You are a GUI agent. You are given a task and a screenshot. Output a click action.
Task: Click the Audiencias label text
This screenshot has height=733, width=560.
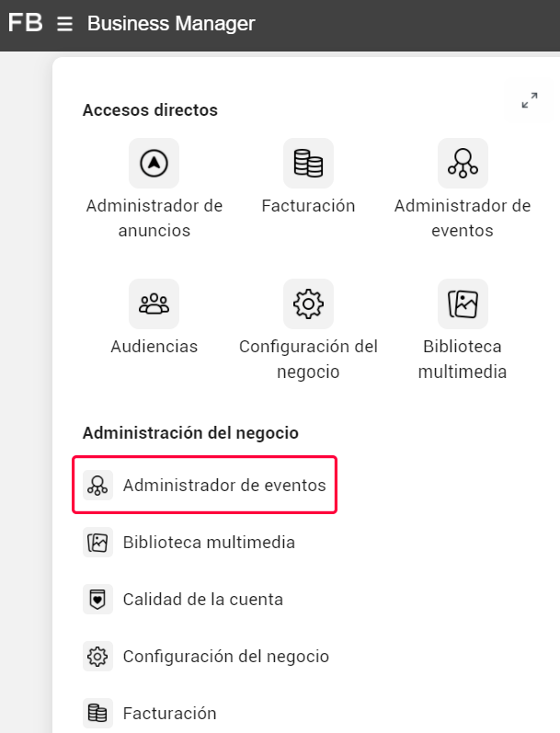pos(154,347)
